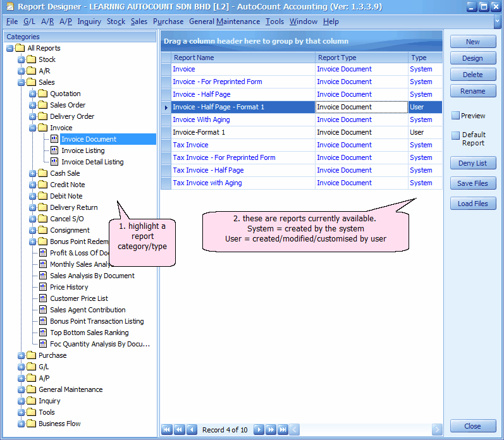Image resolution: width=504 pixels, height=440 pixels.
Task: Select Inquiry folder in category tree
Action: coord(49,401)
